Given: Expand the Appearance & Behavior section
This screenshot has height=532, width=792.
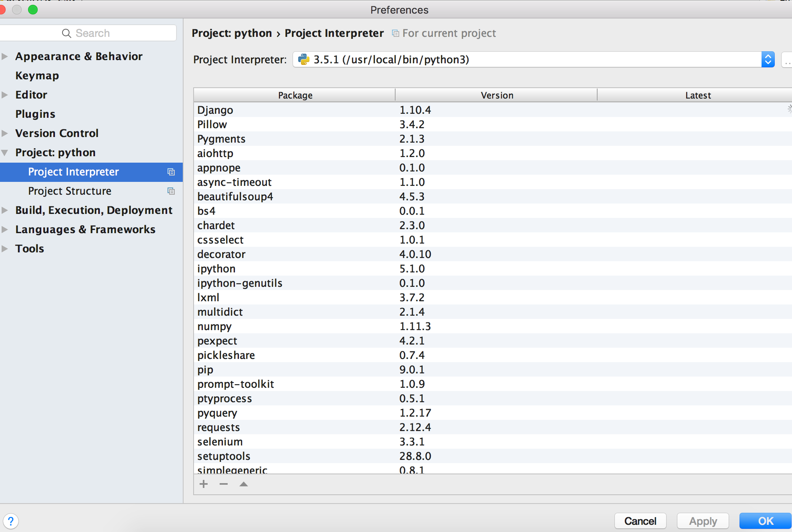Looking at the screenshot, I should [x=5, y=56].
